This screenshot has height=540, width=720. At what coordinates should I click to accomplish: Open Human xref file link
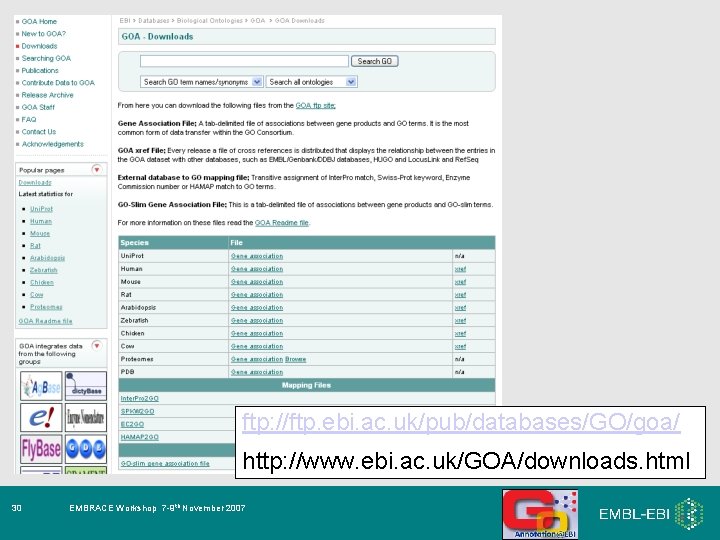[x=460, y=269]
